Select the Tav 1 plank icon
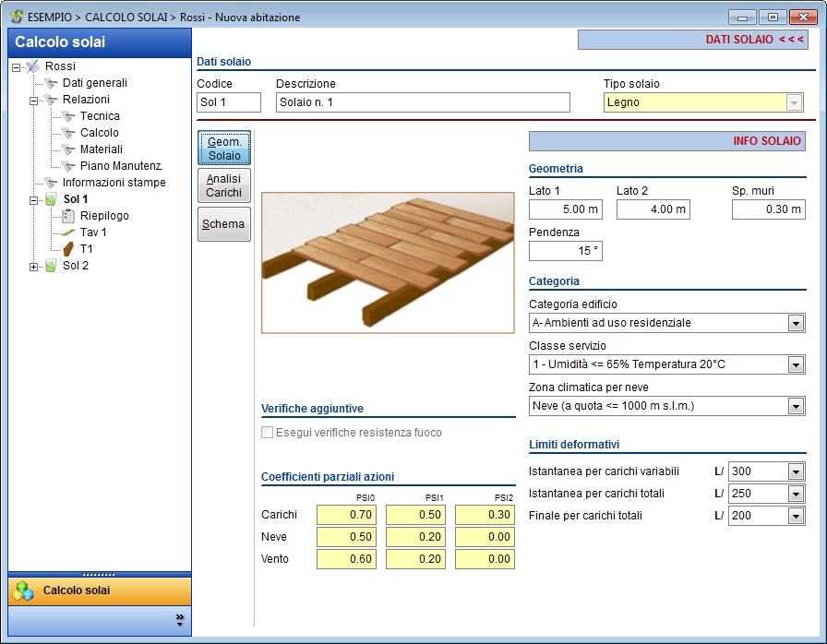The image size is (827, 644). point(68,233)
